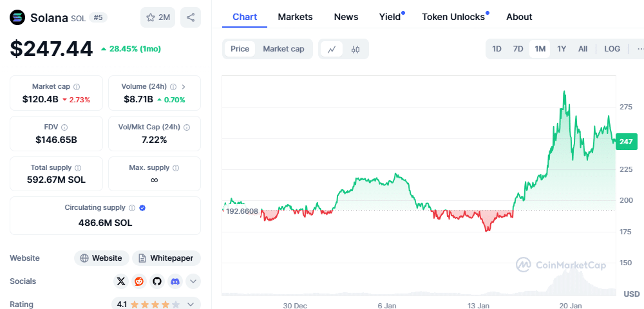Click the 592.67M SOL total supply value
The image size is (644, 309).
[x=56, y=180]
